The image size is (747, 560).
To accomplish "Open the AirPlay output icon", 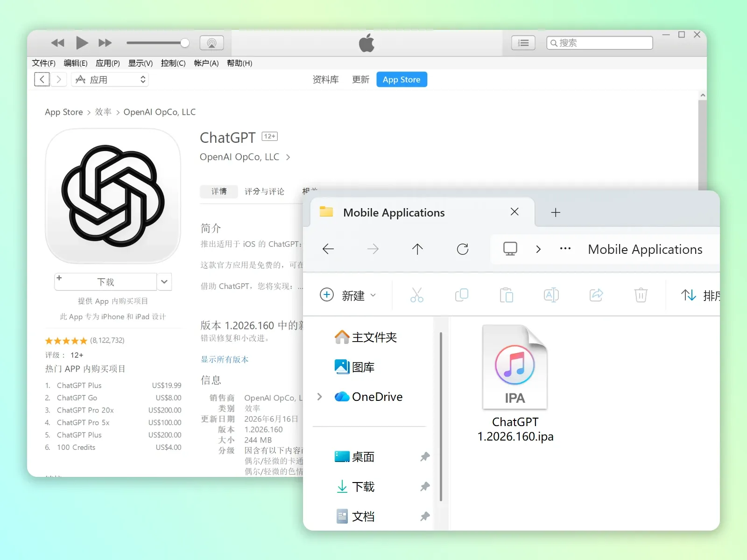I will point(211,43).
